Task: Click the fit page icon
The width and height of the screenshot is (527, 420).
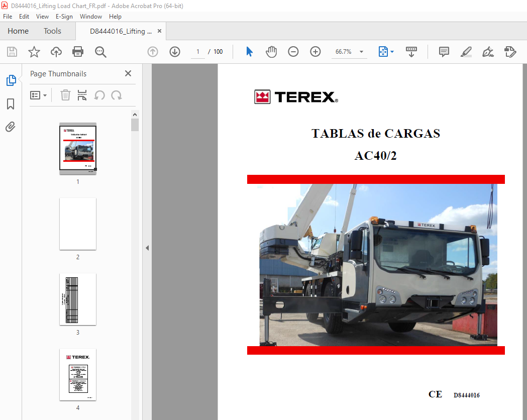Action: pyautogui.click(x=383, y=52)
